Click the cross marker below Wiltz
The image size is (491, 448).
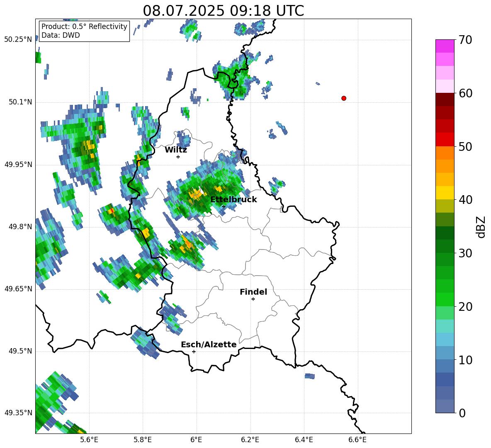tap(178, 157)
